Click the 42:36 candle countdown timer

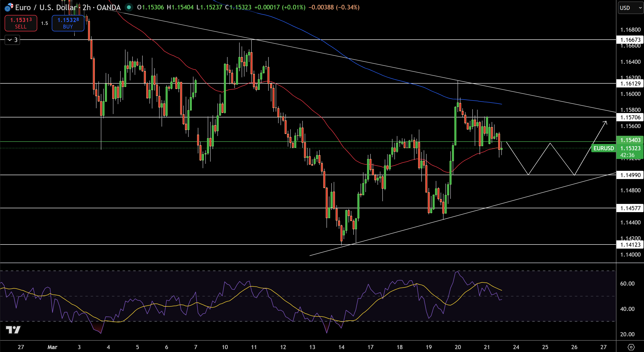[x=627, y=155]
